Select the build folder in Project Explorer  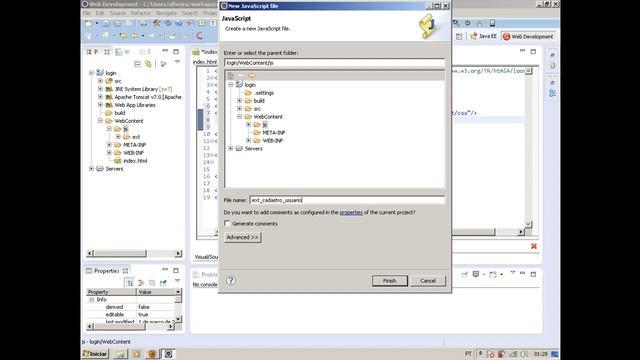tap(120, 113)
